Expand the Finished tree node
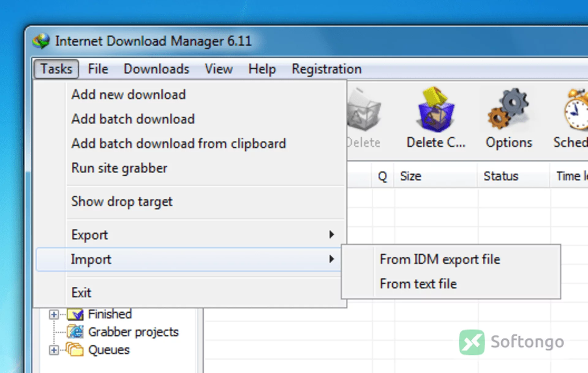Screen dimensions: 588x373 [54, 314]
